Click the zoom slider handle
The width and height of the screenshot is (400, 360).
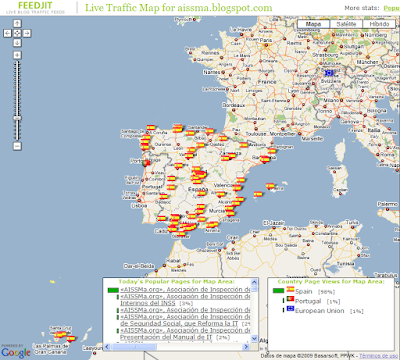pos(17,118)
